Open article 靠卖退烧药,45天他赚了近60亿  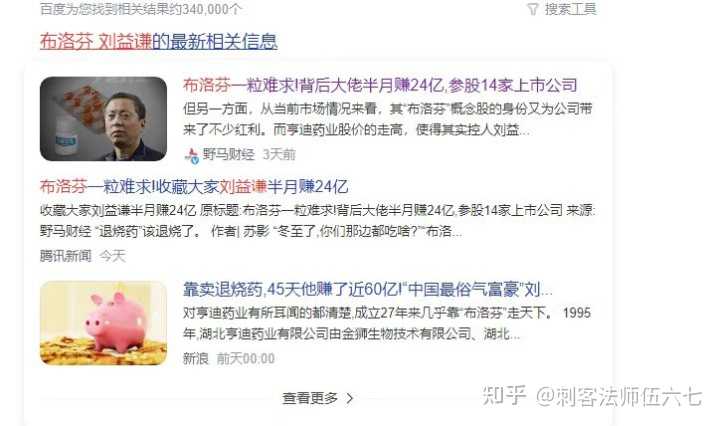(368, 289)
